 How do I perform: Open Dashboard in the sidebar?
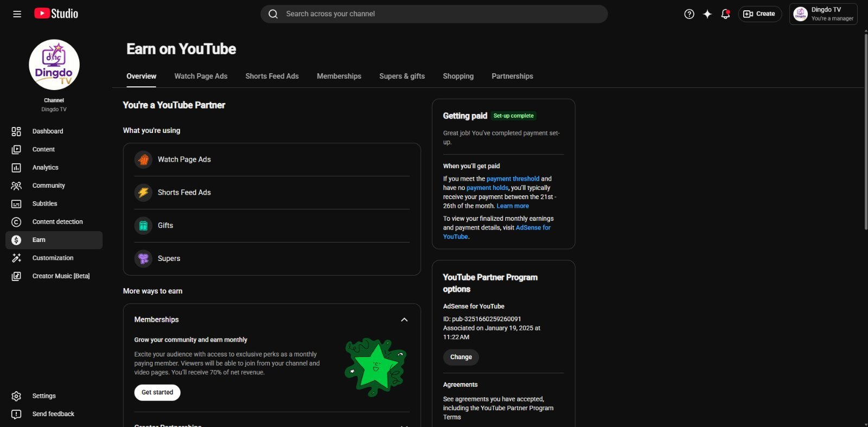[x=54, y=131]
